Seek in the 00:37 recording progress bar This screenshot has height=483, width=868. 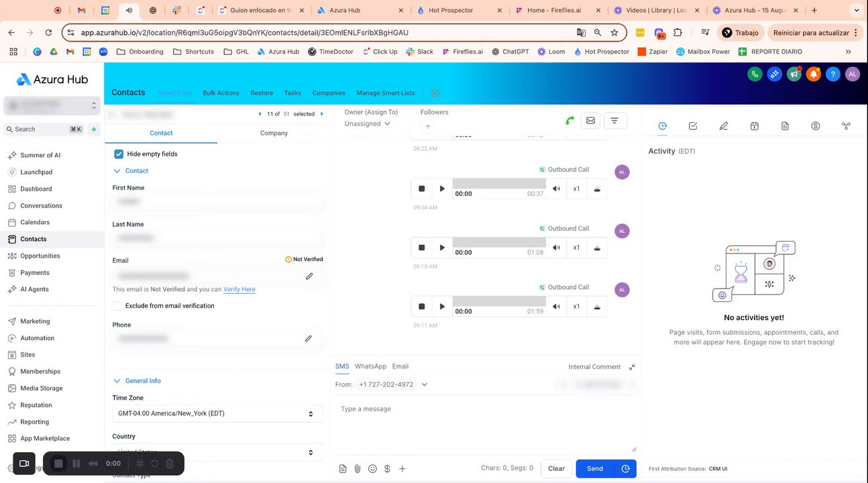499,184
